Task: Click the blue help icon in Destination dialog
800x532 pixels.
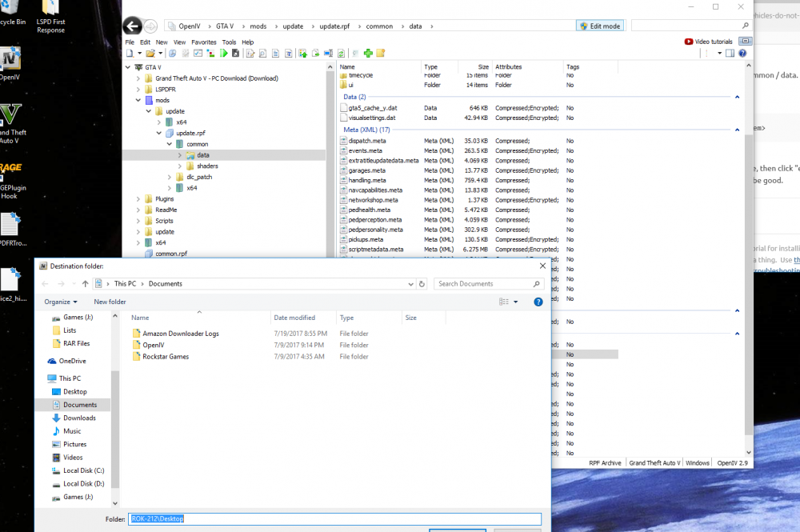Action: (538, 302)
